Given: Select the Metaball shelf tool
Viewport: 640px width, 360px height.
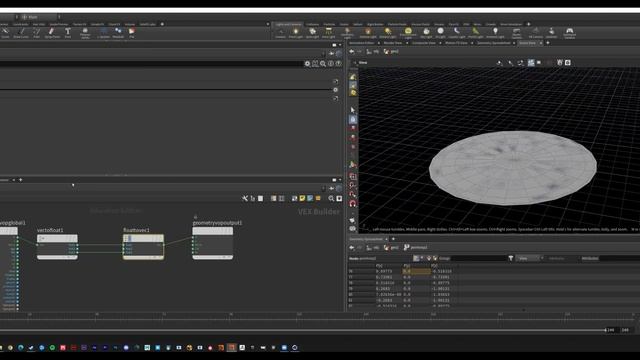Looking at the screenshot, I should (118, 33).
